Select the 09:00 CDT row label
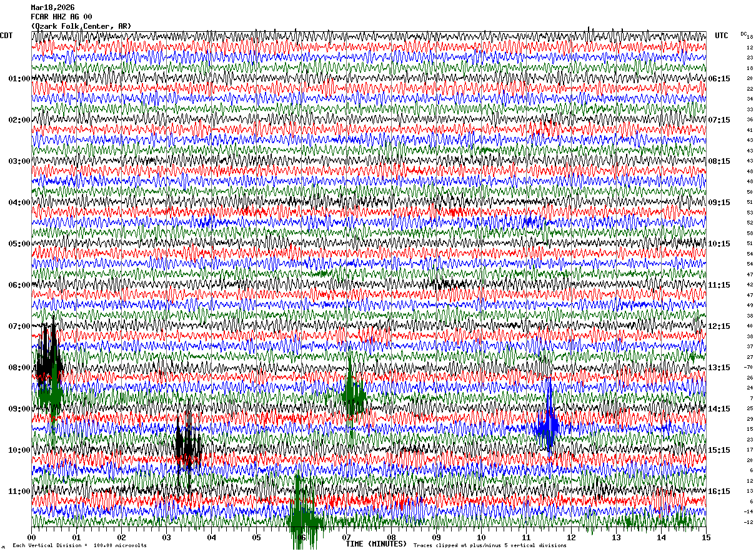This screenshot has width=756, height=554. pos(19,409)
